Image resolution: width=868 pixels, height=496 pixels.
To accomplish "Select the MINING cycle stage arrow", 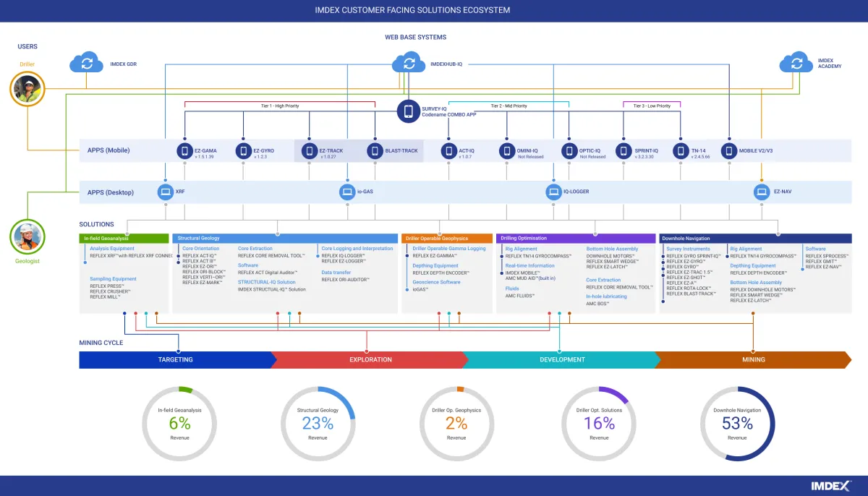I will point(753,359).
